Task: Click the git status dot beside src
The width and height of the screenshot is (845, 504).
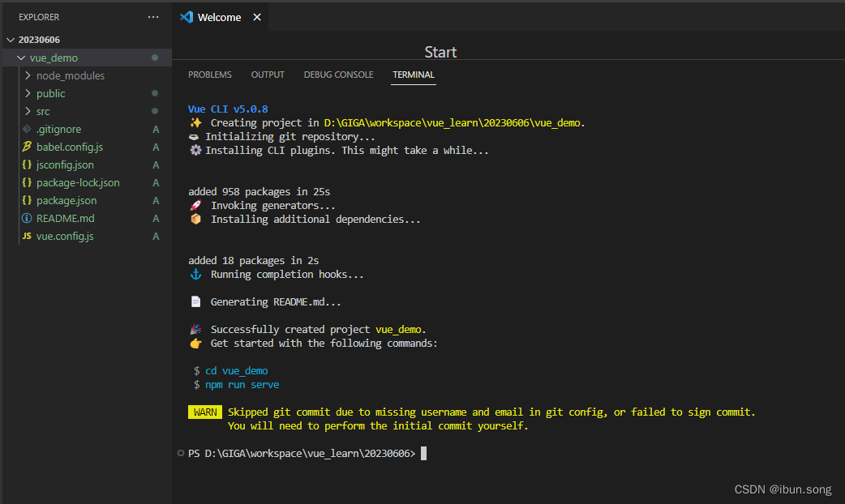Action: coord(155,111)
